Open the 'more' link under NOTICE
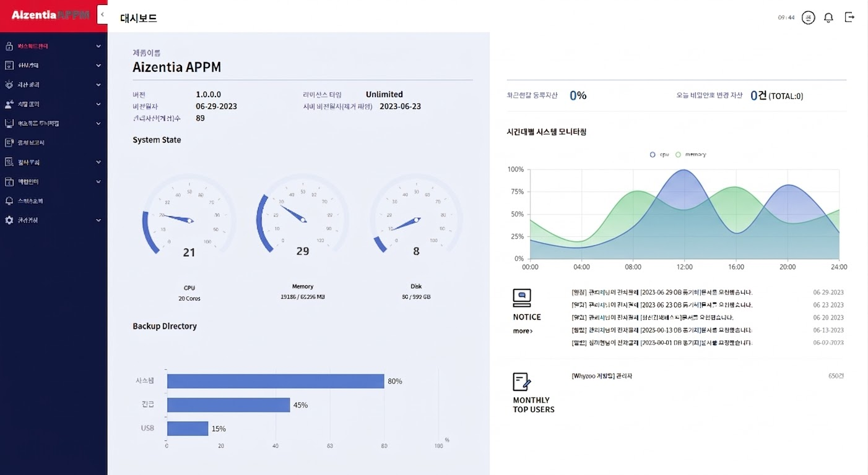 pos(522,331)
